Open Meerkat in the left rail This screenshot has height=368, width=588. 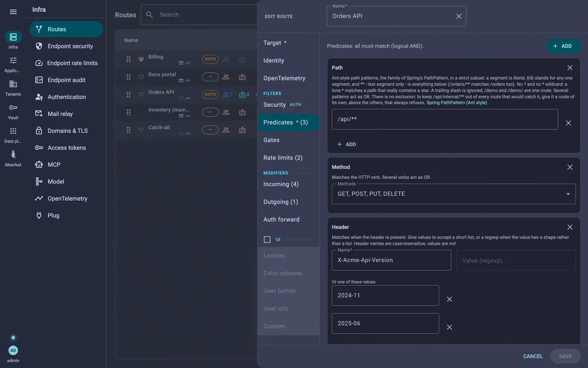(13, 159)
